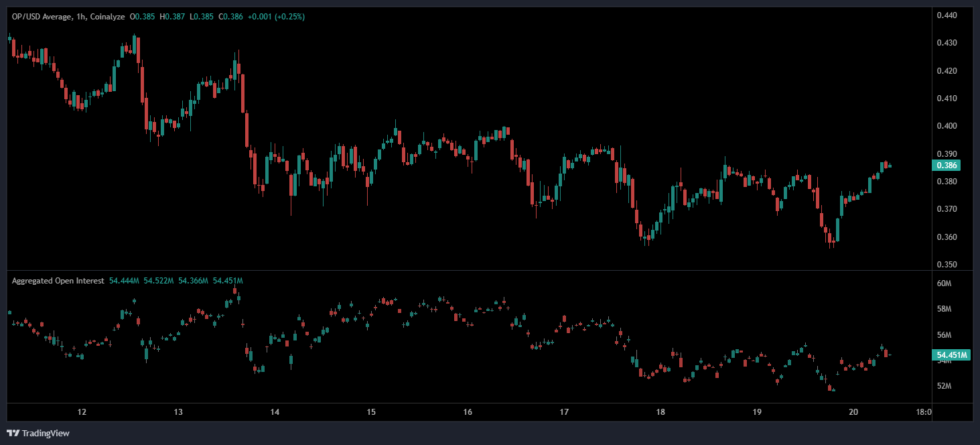
Task: Click the TradingView wordmark text
Action: [x=46, y=433]
